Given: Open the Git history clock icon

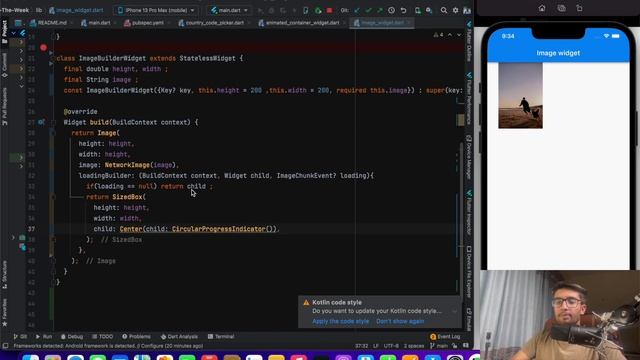Looking at the screenshot, I should (391, 10).
